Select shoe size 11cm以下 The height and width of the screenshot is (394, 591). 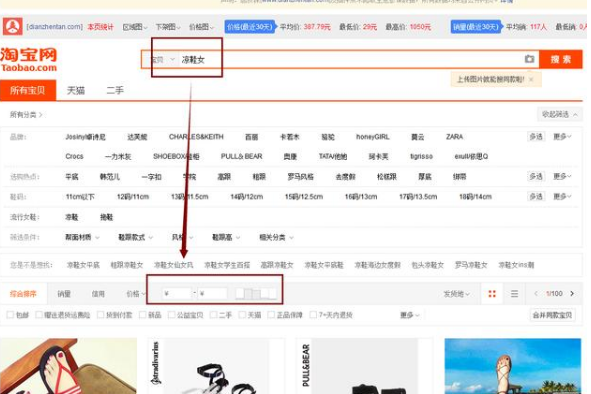pos(80,196)
